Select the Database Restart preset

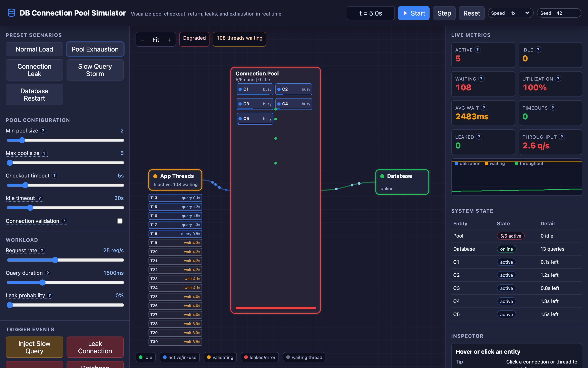[35, 94]
